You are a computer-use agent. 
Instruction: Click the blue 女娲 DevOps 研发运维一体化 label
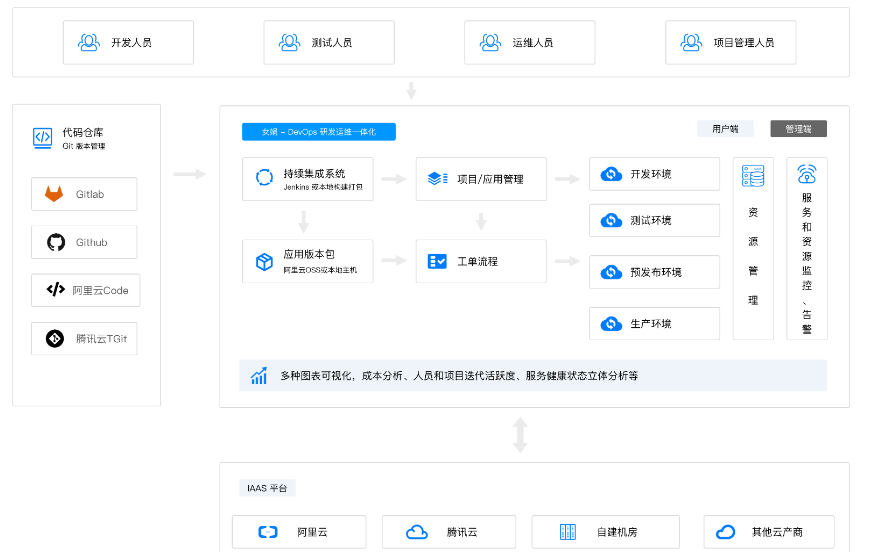[x=319, y=132]
